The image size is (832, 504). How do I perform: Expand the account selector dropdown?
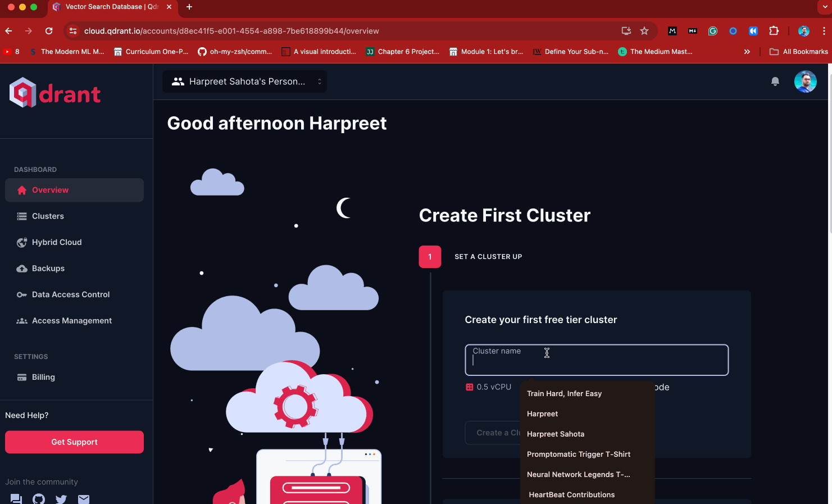(x=245, y=81)
